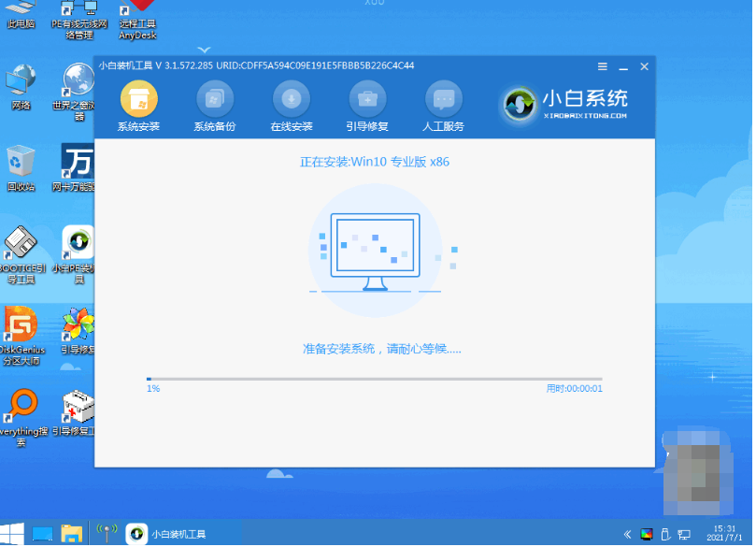The height and width of the screenshot is (547, 756).
Task: Select the 系统安装 tab icon
Action: click(x=139, y=99)
